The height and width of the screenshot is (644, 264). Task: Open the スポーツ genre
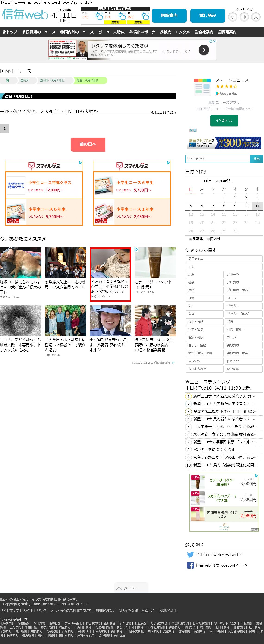click(243, 274)
